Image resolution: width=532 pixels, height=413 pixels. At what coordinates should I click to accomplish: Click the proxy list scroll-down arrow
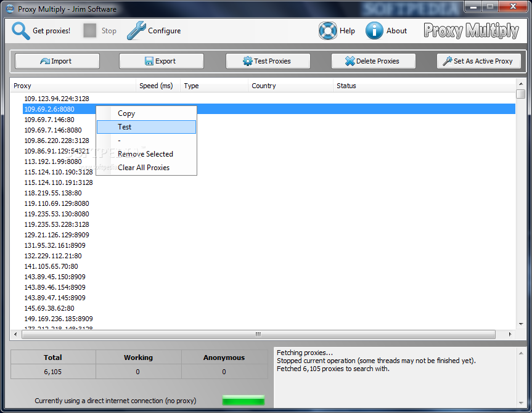[521, 324]
